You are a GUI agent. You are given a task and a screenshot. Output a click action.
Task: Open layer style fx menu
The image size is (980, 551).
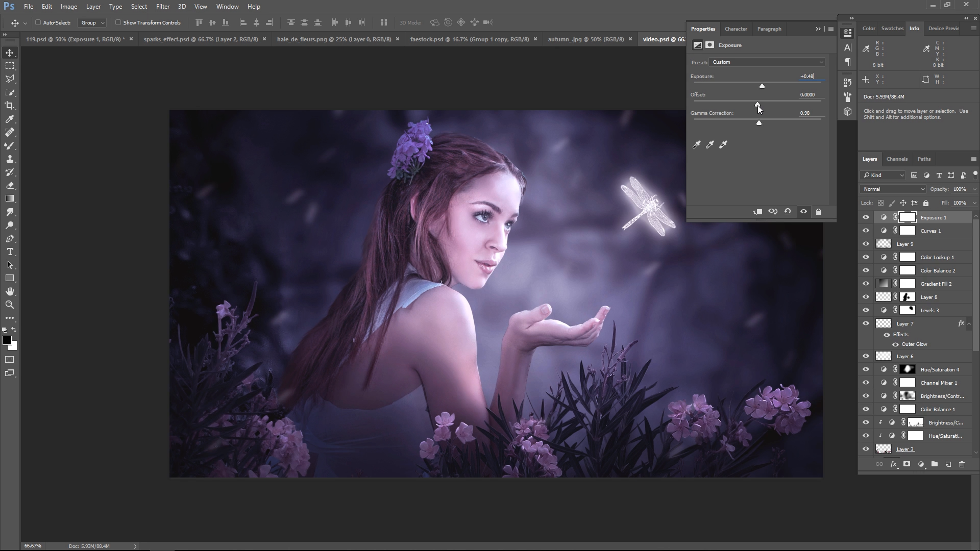point(893,464)
